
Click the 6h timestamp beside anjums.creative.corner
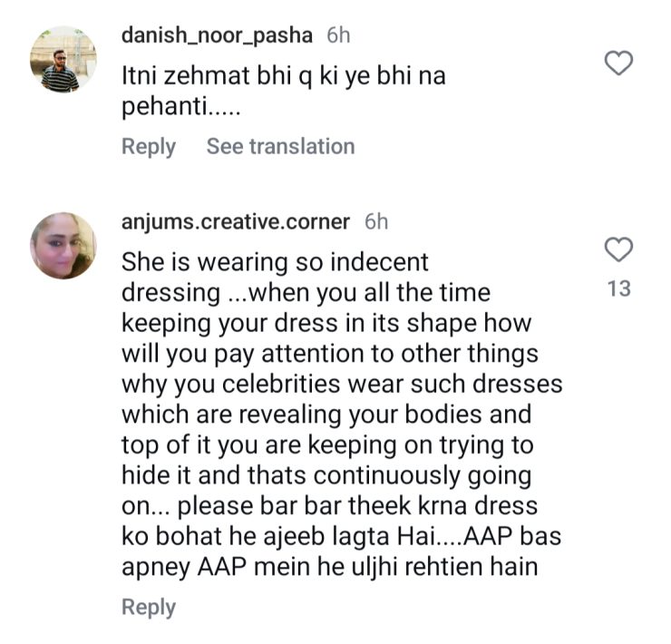[x=375, y=220]
